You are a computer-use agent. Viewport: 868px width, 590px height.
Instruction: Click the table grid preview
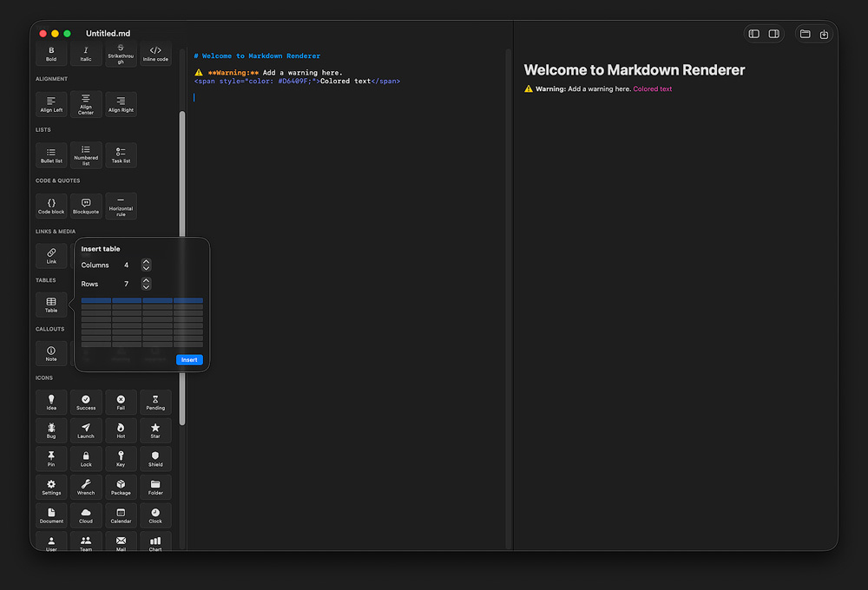pyautogui.click(x=141, y=322)
